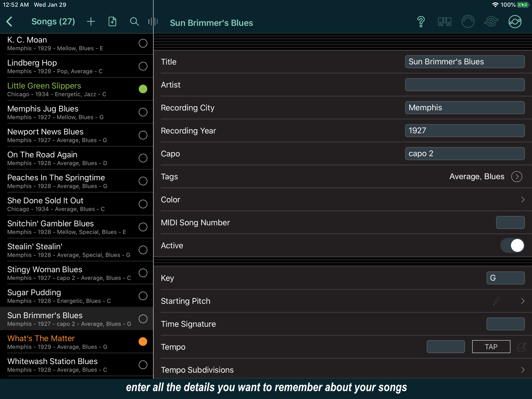Expand the Color row chevron

point(522,199)
